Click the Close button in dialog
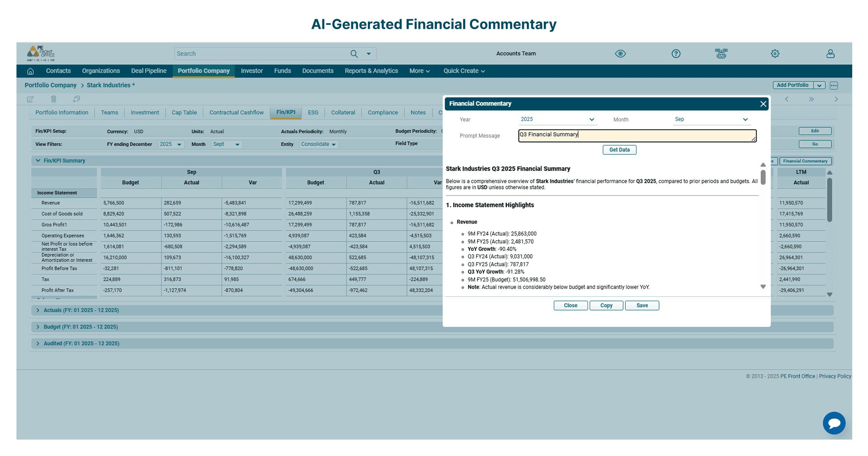Screen dimensions: 868x456 click(571, 305)
